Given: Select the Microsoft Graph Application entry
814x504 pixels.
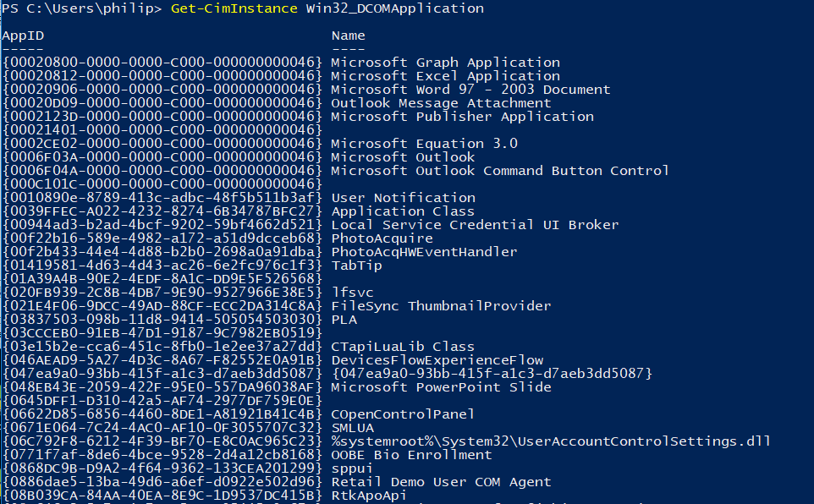Looking at the screenshot, I should tap(445, 63).
